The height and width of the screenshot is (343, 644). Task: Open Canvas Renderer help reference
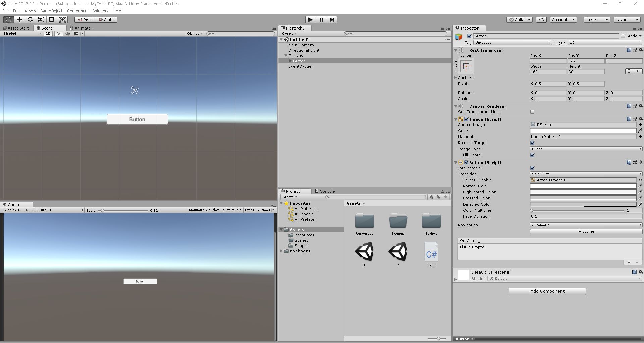(629, 106)
